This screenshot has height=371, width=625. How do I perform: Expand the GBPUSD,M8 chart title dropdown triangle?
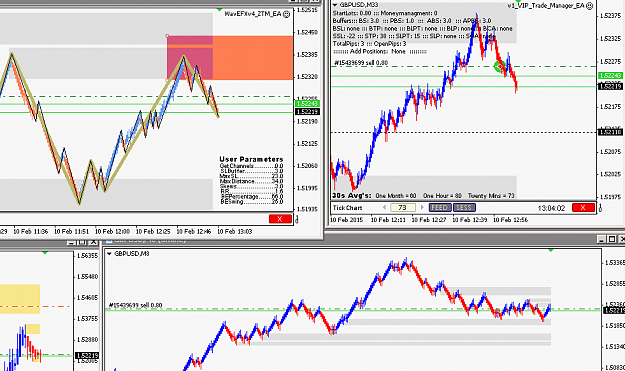109,254
